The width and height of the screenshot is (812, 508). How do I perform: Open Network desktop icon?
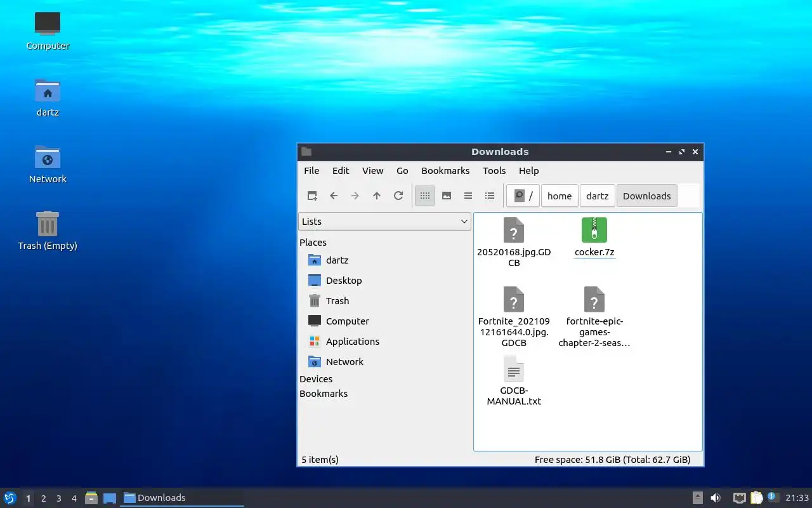coord(48,157)
